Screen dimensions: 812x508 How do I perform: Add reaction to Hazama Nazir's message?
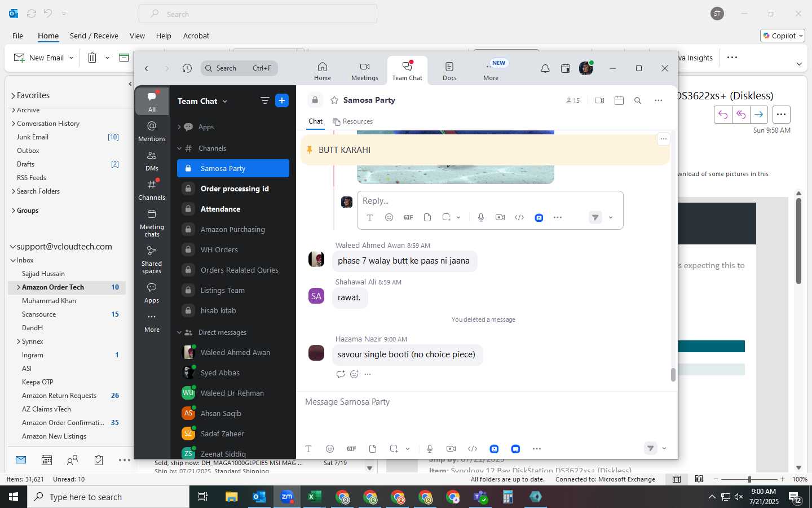(354, 374)
